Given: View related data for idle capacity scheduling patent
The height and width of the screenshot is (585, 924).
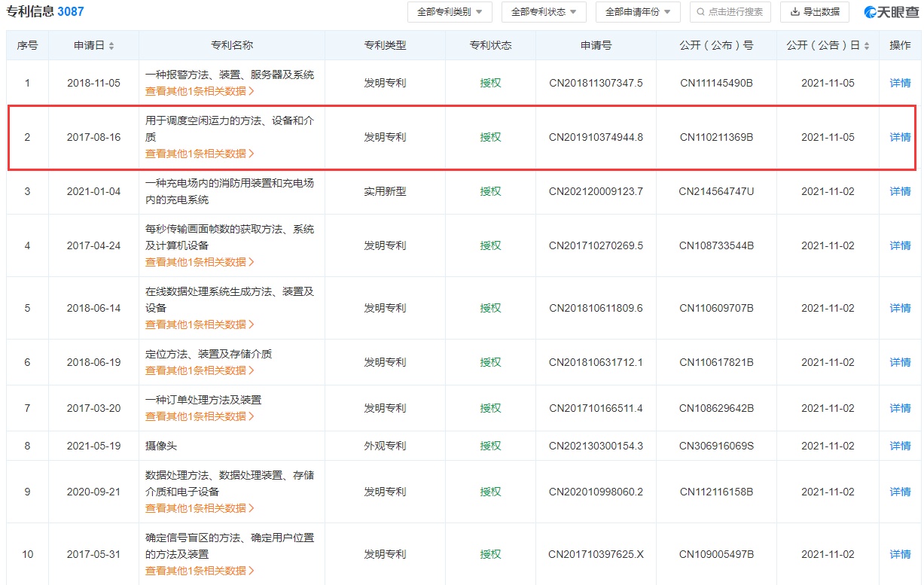Looking at the screenshot, I should pos(200,154).
